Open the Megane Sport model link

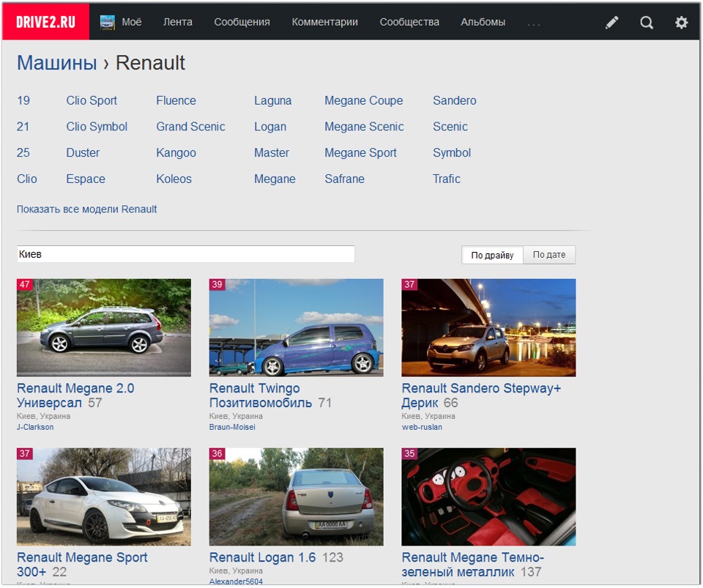[360, 152]
